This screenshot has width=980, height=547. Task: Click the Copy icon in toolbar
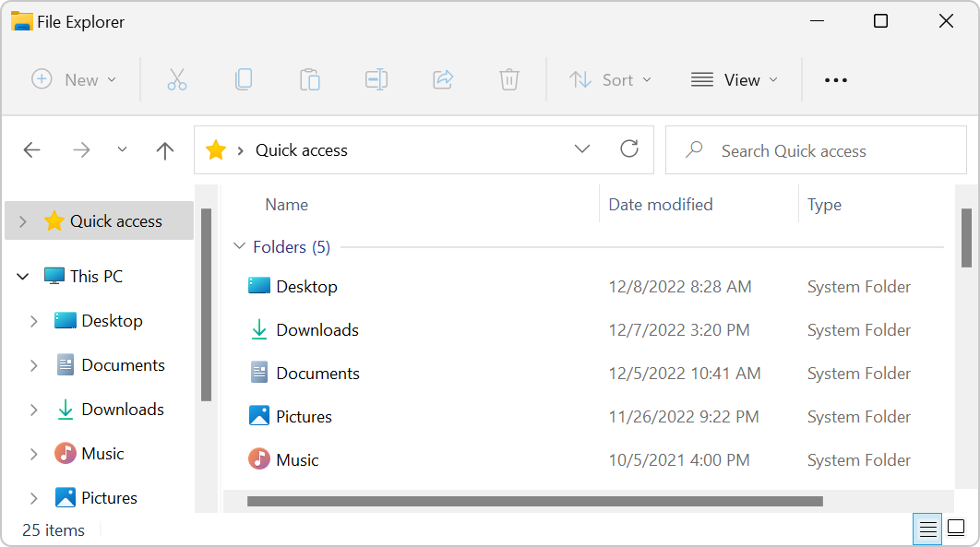(244, 80)
